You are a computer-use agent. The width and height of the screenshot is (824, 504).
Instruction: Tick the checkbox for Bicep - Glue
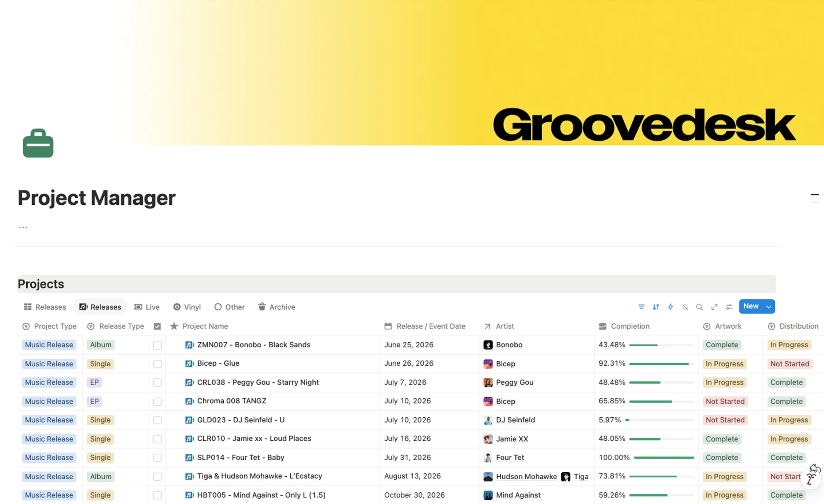[157, 364]
